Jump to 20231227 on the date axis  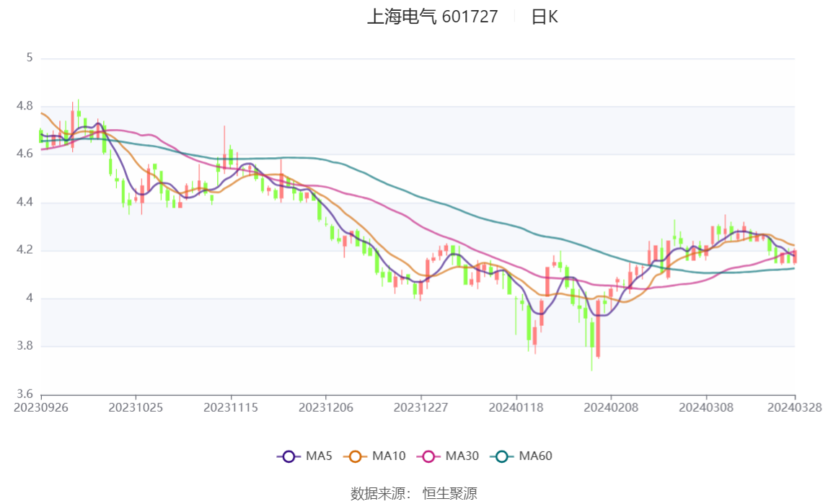pos(420,407)
